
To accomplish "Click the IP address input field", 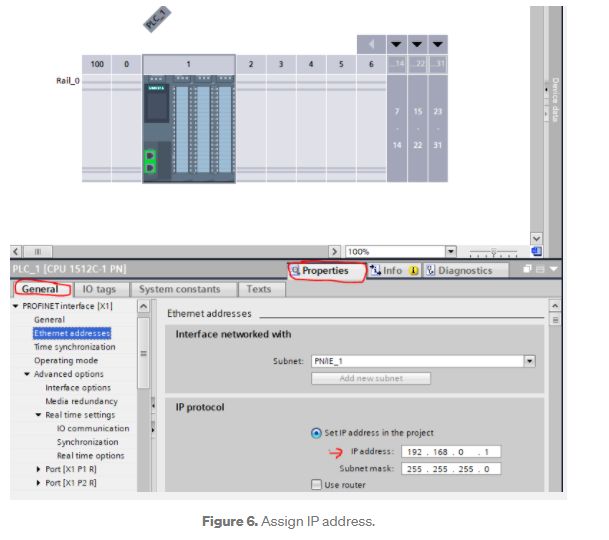I will (451, 452).
